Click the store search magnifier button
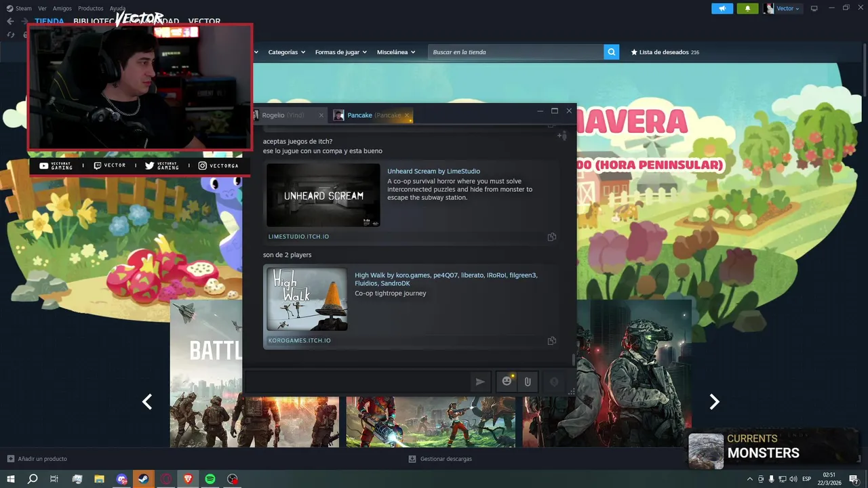868x488 pixels. 612,52
